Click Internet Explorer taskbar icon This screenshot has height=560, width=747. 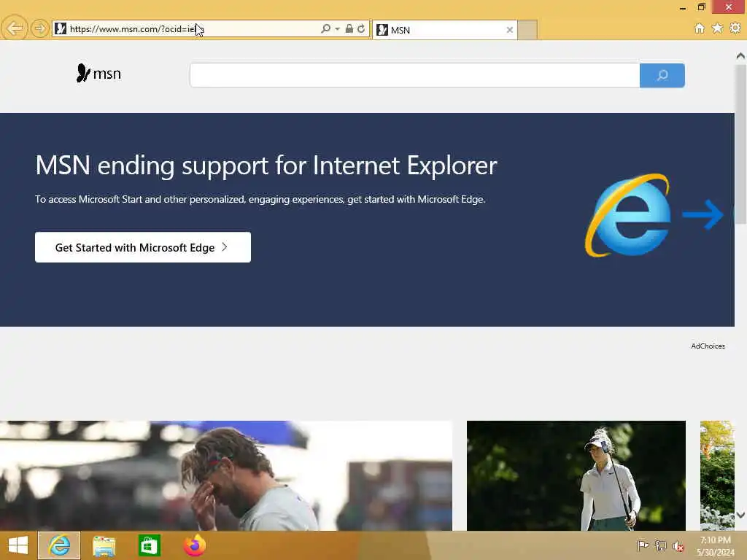pos(59,545)
